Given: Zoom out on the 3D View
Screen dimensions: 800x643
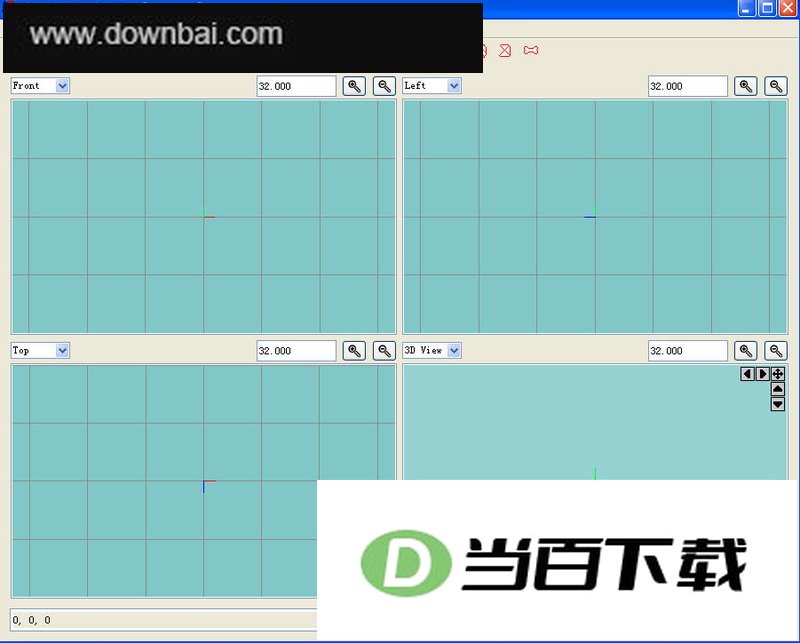Looking at the screenshot, I should pos(776,351).
